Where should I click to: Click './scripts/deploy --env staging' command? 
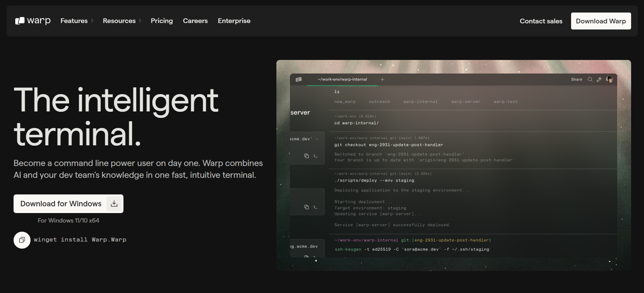point(374,180)
